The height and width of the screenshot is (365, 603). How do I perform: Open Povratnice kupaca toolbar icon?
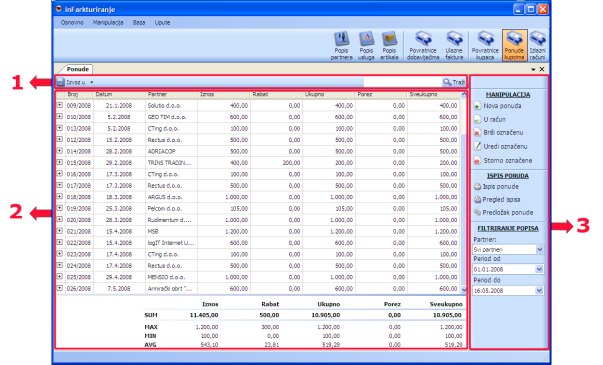(x=485, y=46)
